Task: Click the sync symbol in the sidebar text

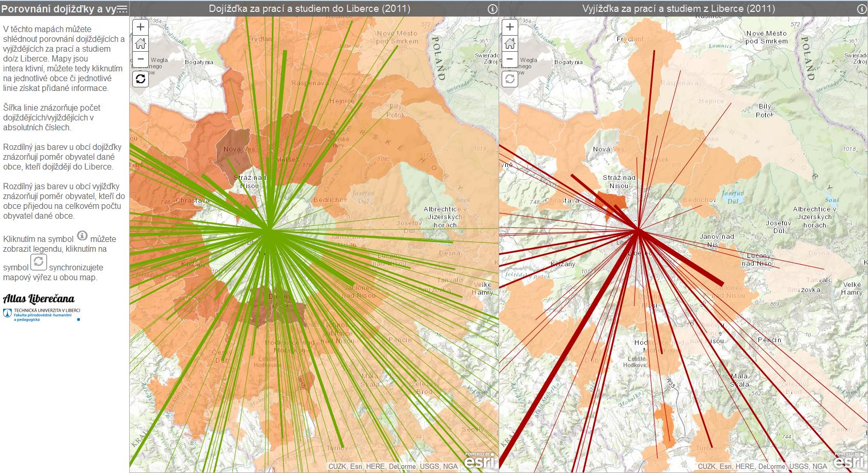Action: (39, 262)
